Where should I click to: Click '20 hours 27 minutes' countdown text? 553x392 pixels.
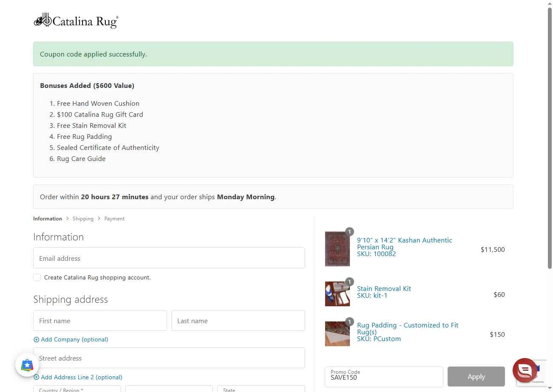(115, 197)
